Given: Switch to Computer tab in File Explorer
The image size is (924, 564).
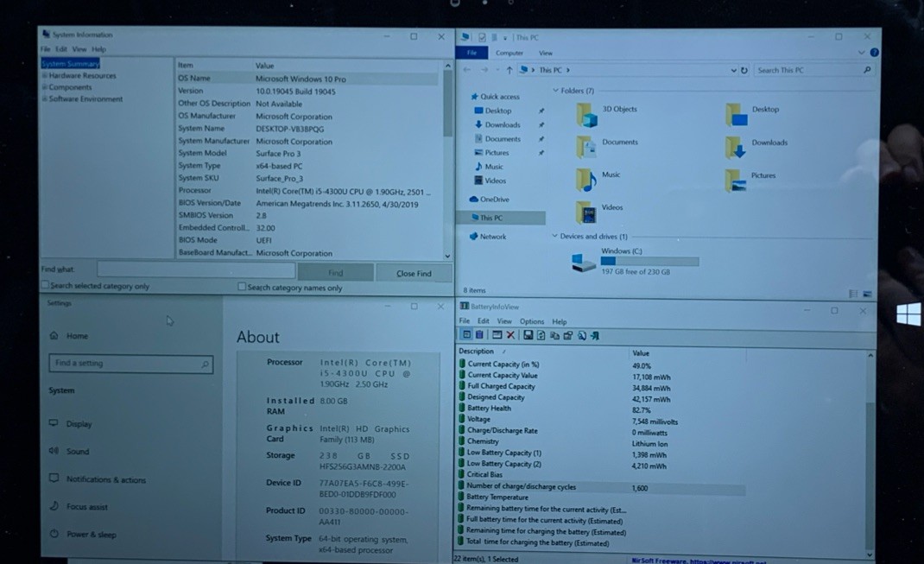Looking at the screenshot, I should (509, 53).
